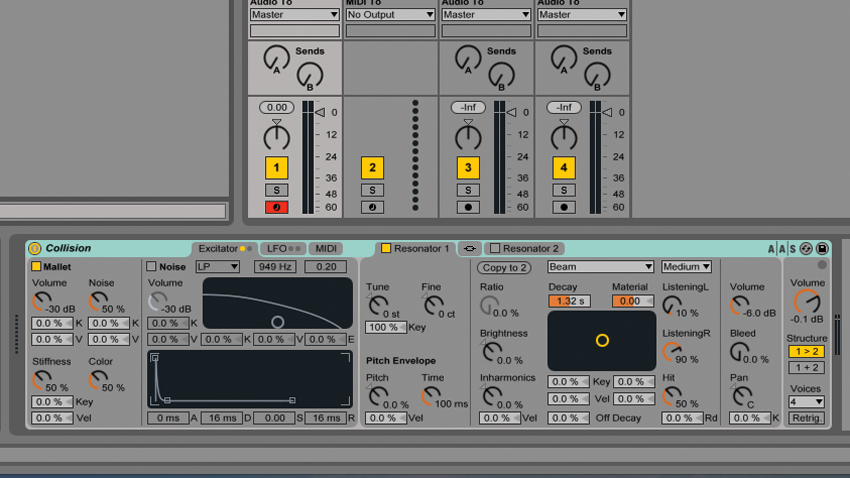Viewport: 850px width, 478px height.
Task: Click track 3 pan knob
Action: (x=468, y=137)
